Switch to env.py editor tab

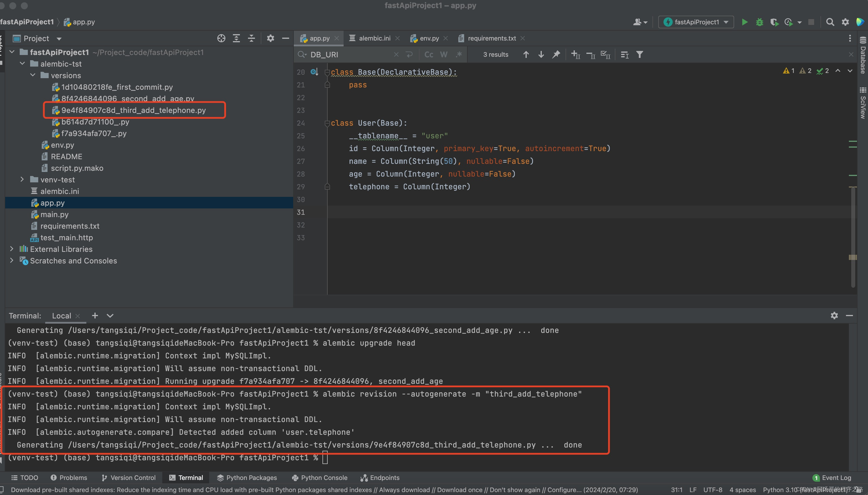(x=429, y=38)
